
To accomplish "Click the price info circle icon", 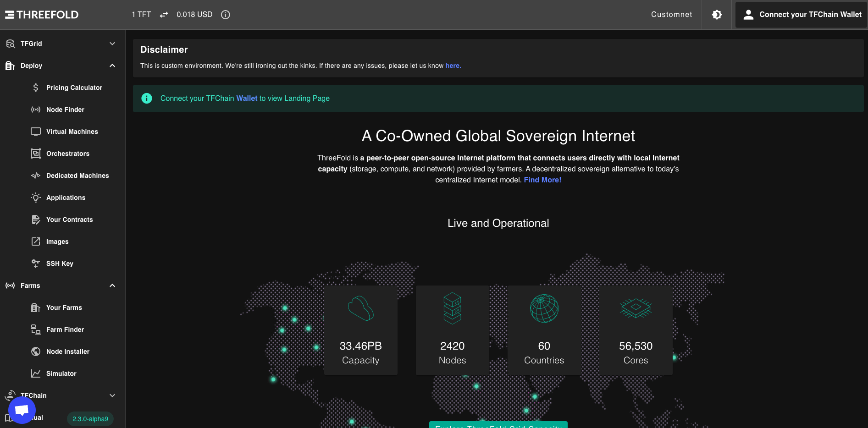I will pyautogui.click(x=225, y=15).
